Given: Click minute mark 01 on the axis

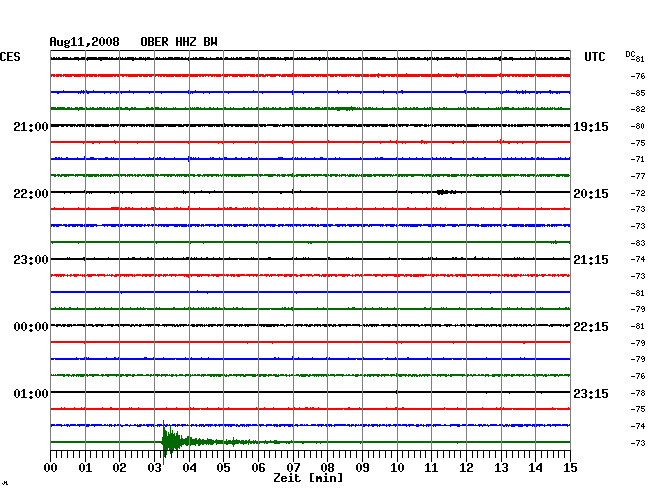Looking at the screenshot, I should pyautogui.click(x=85, y=467).
